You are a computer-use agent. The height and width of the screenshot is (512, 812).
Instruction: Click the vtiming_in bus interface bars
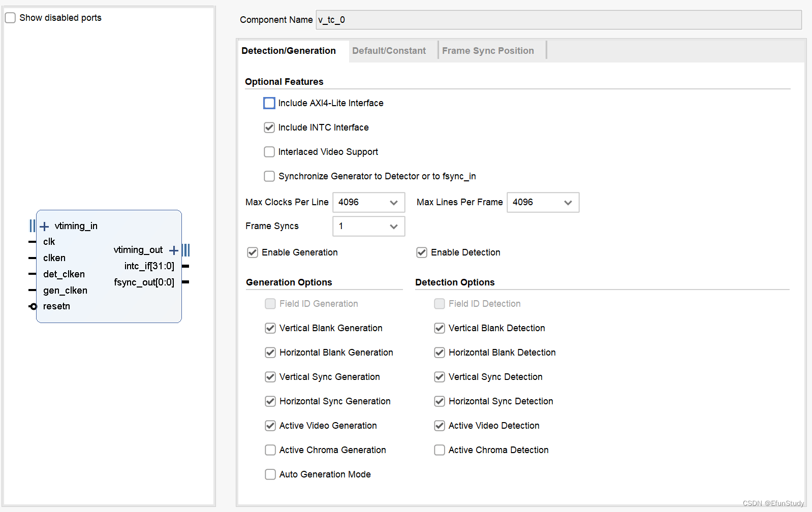[x=33, y=226]
